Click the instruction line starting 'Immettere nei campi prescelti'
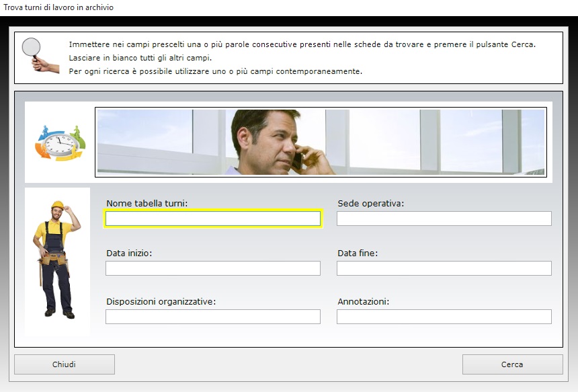578x392 pixels. [x=302, y=44]
